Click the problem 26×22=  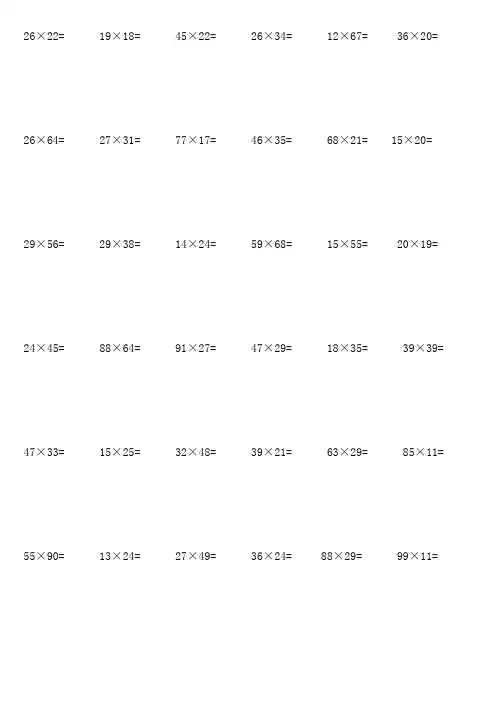44,36
